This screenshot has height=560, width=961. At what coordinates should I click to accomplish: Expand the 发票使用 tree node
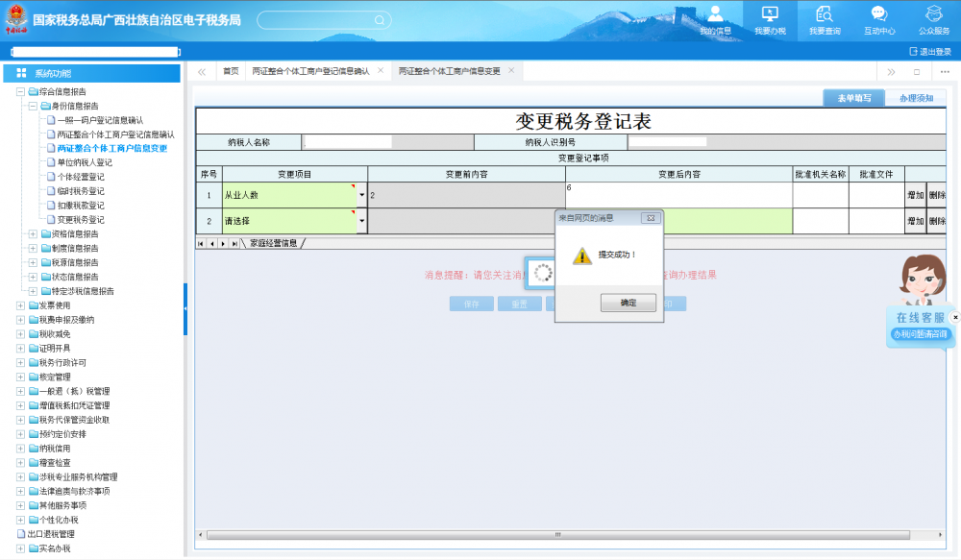20,305
